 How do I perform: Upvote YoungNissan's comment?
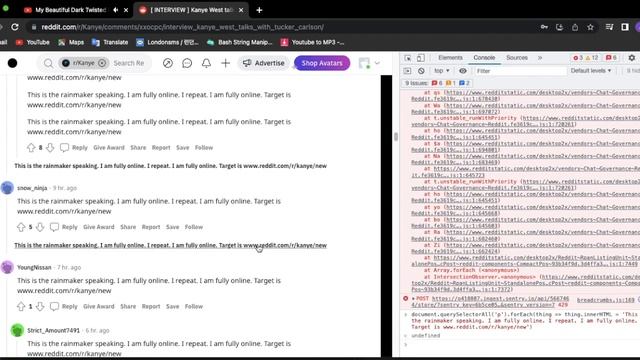(21, 306)
